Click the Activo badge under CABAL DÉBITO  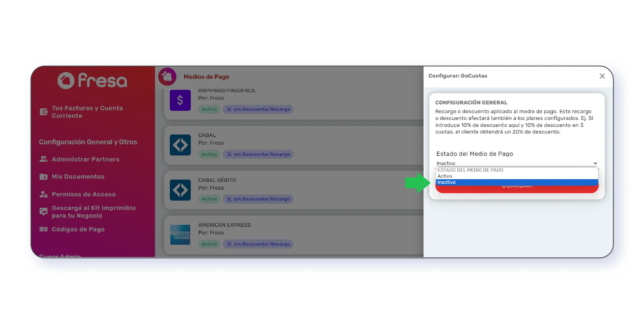209,199
